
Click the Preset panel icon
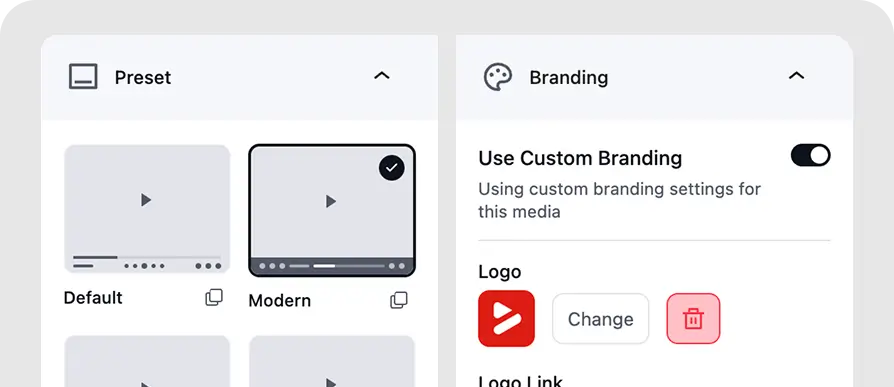coord(83,76)
